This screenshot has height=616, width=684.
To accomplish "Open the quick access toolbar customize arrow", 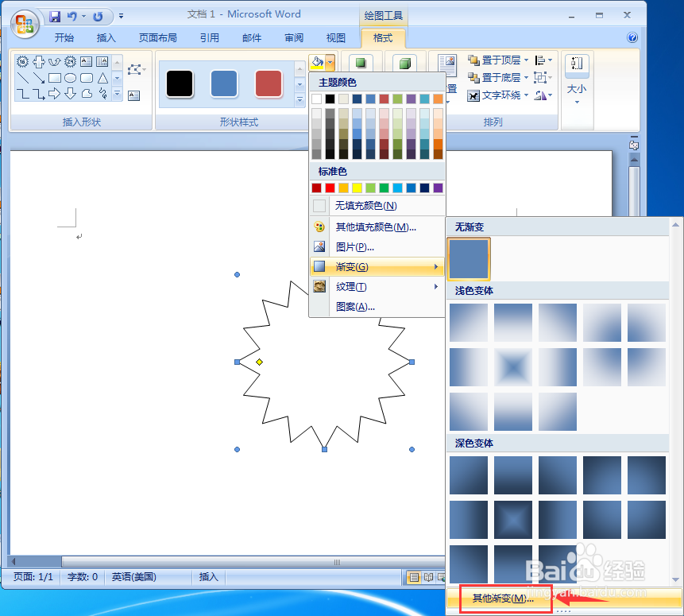I will click(121, 17).
